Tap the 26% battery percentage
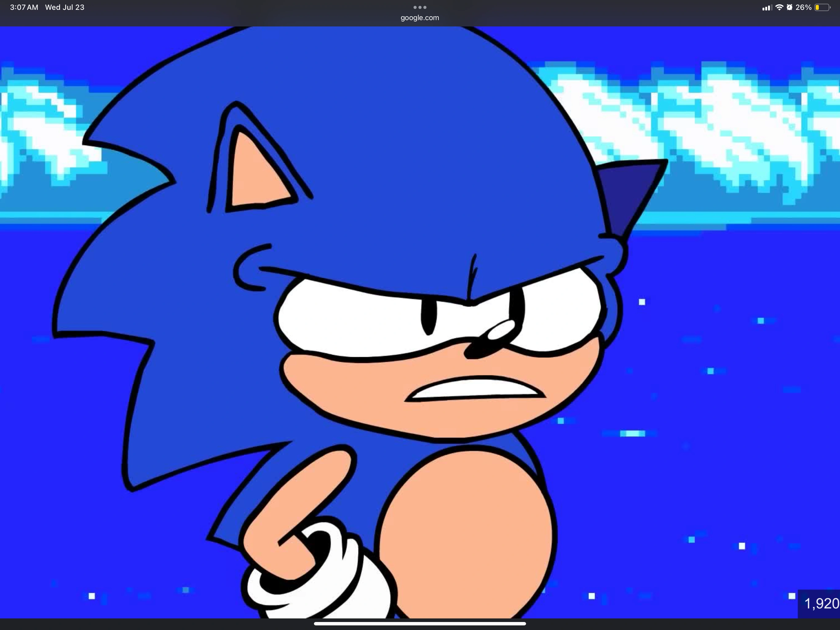Image resolution: width=840 pixels, height=630 pixels. [x=803, y=7]
